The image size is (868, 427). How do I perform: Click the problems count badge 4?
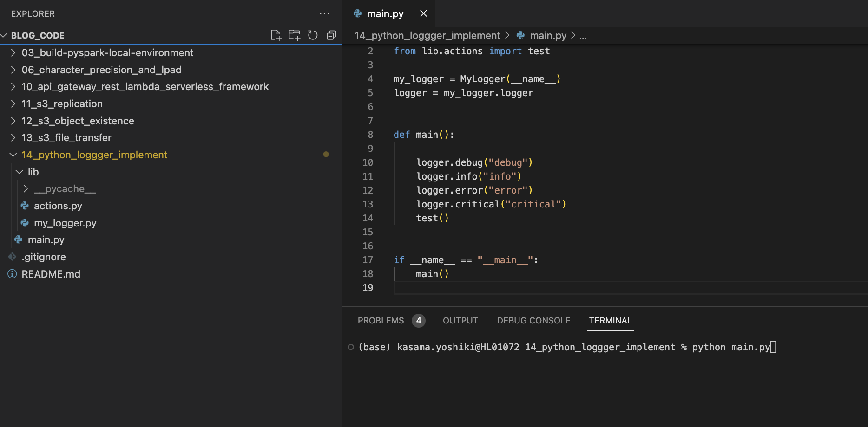(419, 321)
